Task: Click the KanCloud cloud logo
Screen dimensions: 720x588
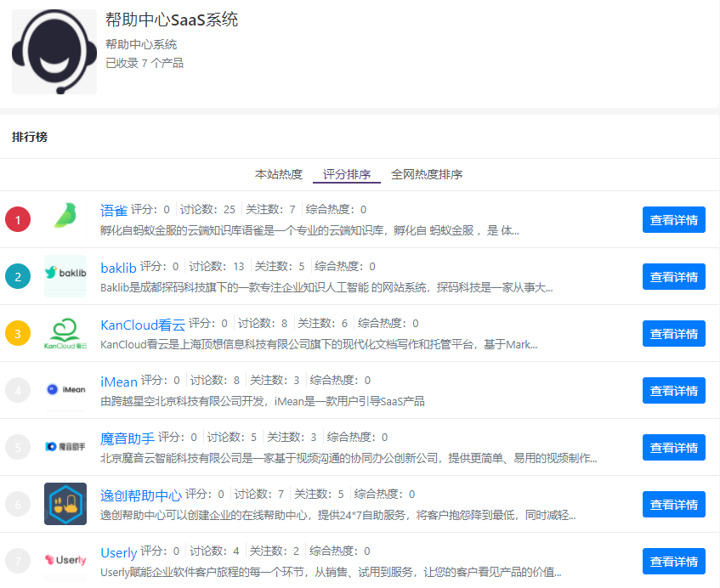Action: [65, 332]
